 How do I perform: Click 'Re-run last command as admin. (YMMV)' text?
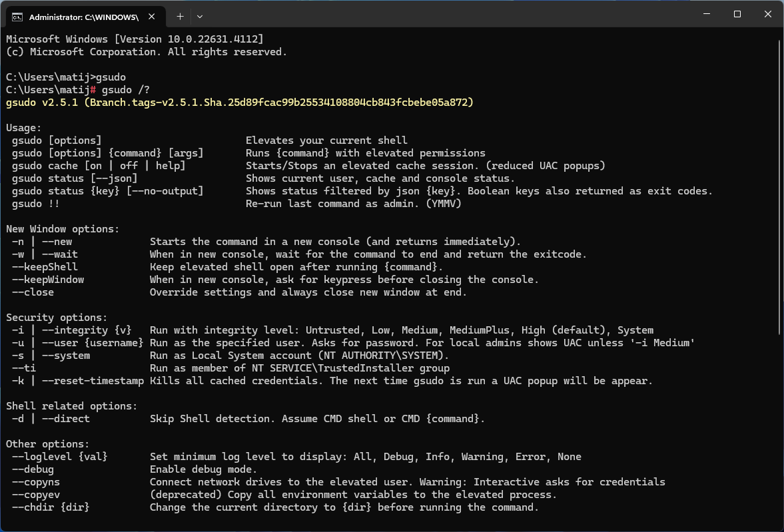click(x=354, y=204)
